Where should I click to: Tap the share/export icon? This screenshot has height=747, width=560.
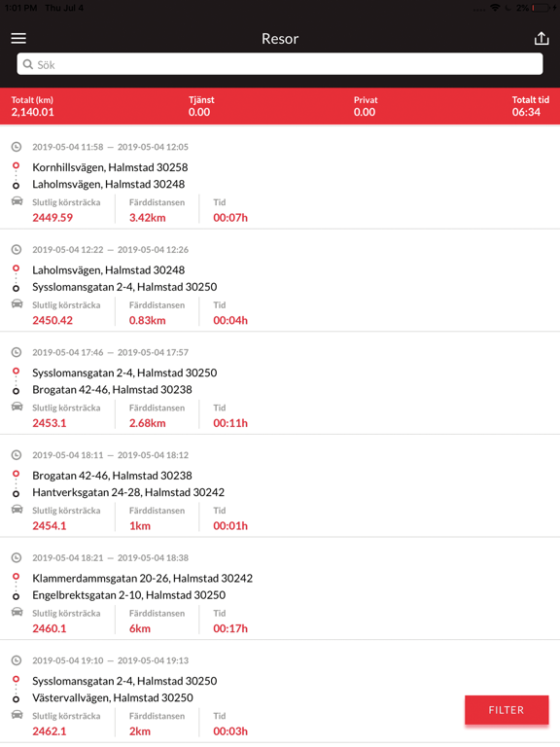542,38
